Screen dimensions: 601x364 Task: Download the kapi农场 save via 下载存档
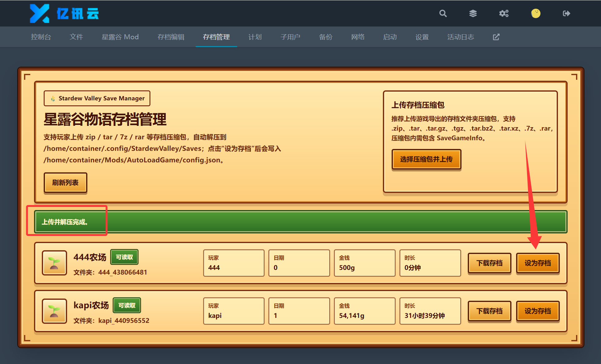[489, 311]
